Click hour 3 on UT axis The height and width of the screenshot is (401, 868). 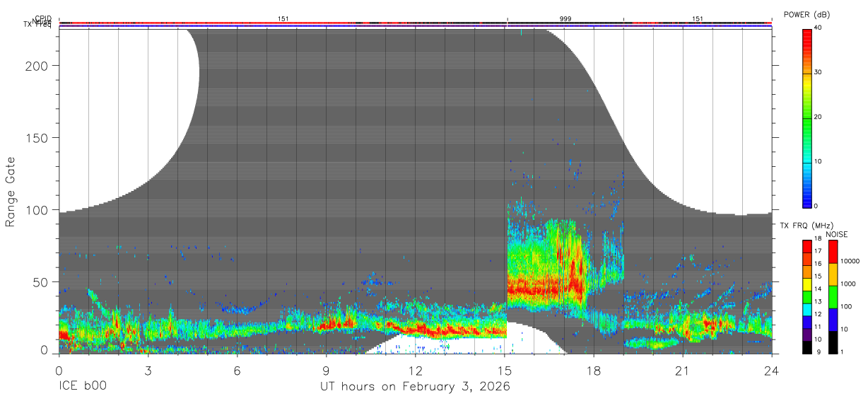pos(148,370)
